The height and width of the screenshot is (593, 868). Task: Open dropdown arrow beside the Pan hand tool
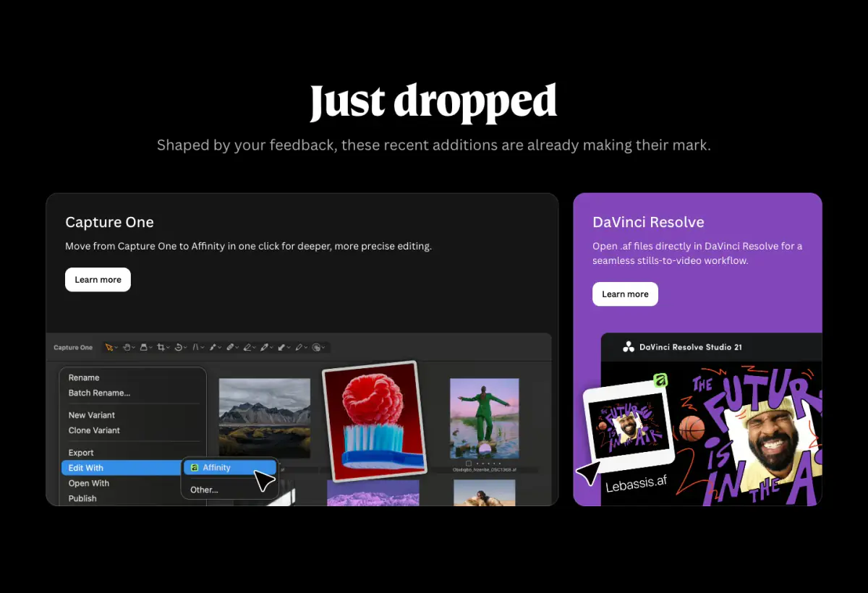pyautogui.click(x=134, y=348)
